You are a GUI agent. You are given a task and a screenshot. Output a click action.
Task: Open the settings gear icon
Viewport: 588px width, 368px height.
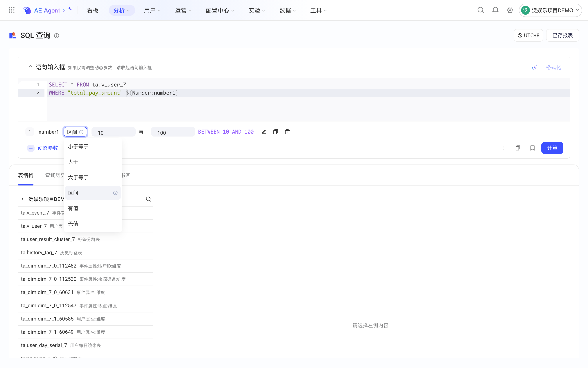coord(510,10)
